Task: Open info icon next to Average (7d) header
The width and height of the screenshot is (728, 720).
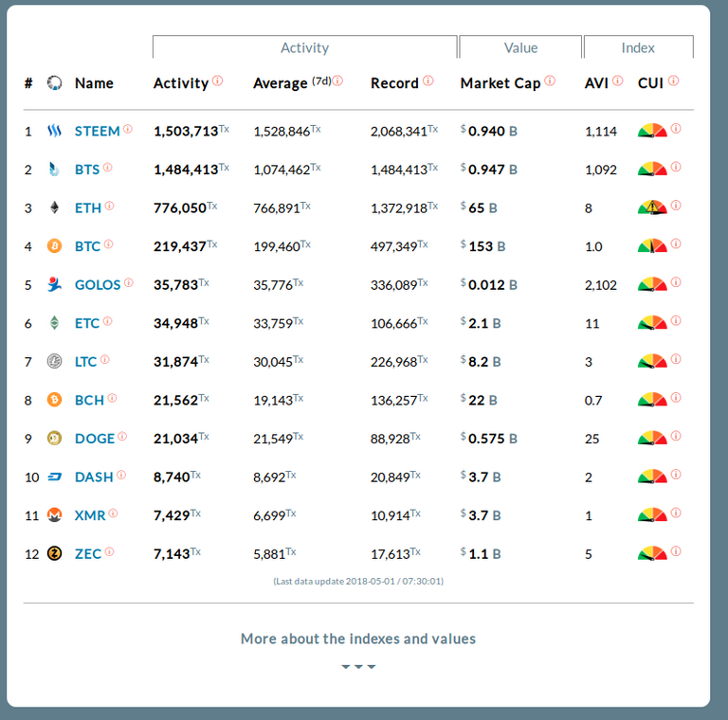Action: tap(337, 81)
